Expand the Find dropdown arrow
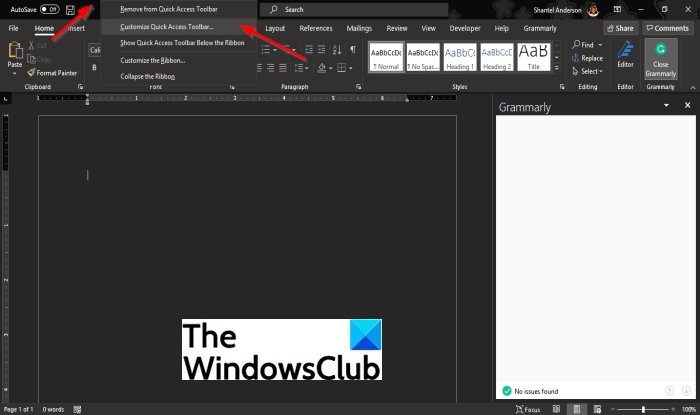The image size is (700, 415). click(x=600, y=45)
